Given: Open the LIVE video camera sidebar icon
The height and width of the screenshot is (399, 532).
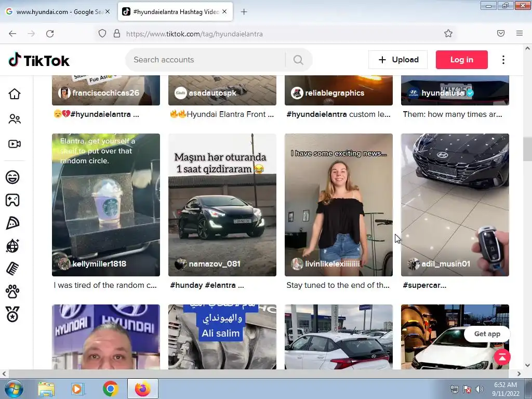Looking at the screenshot, I should pos(14,144).
